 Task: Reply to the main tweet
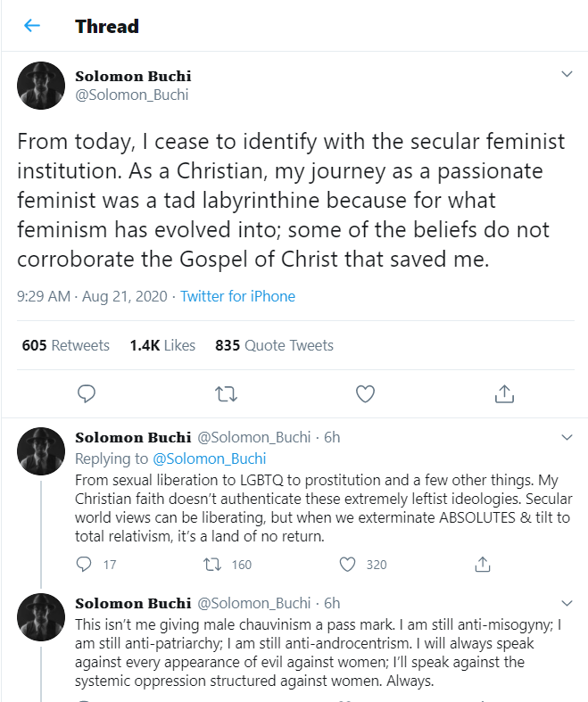(87, 392)
